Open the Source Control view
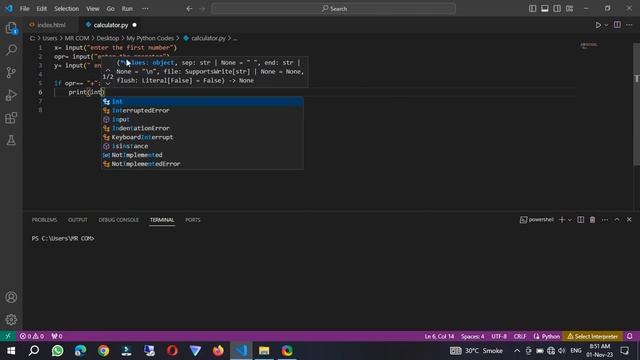Image resolution: width=640 pixels, height=360 pixels. pyautogui.click(x=11, y=73)
